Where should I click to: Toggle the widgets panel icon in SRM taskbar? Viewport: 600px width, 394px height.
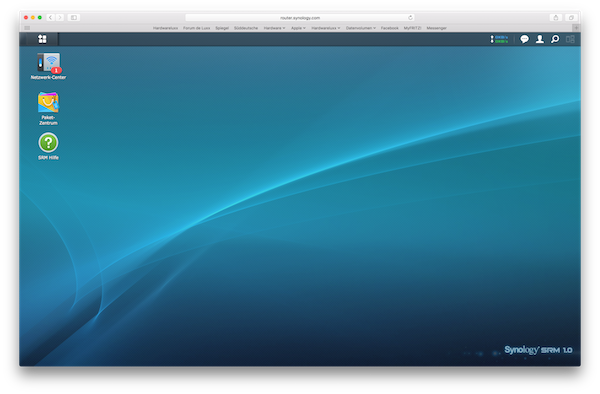[570, 39]
